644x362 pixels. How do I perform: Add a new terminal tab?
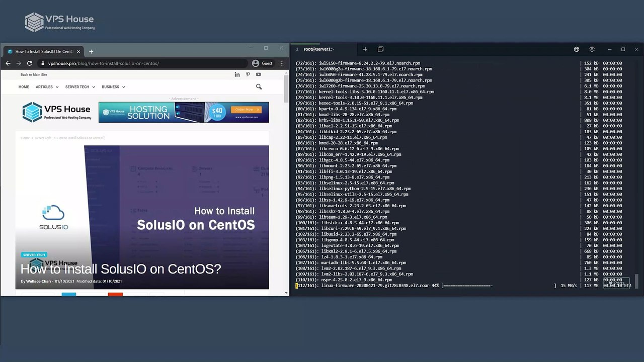coord(365,49)
